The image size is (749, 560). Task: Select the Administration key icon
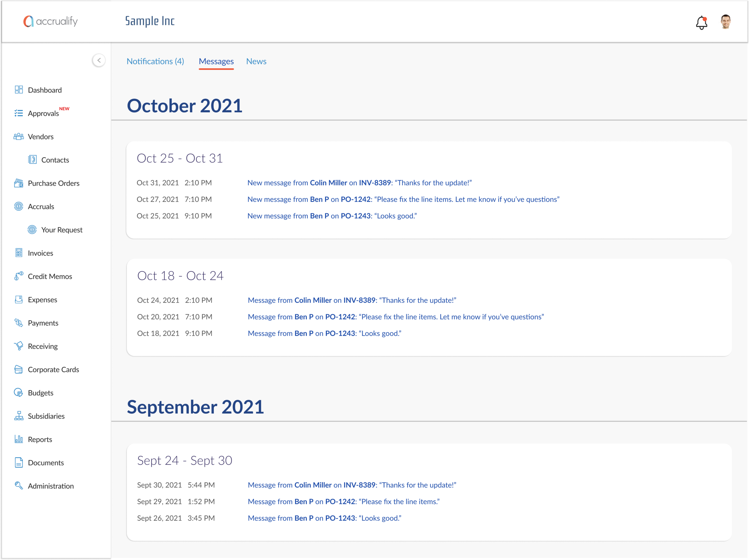[x=19, y=485]
